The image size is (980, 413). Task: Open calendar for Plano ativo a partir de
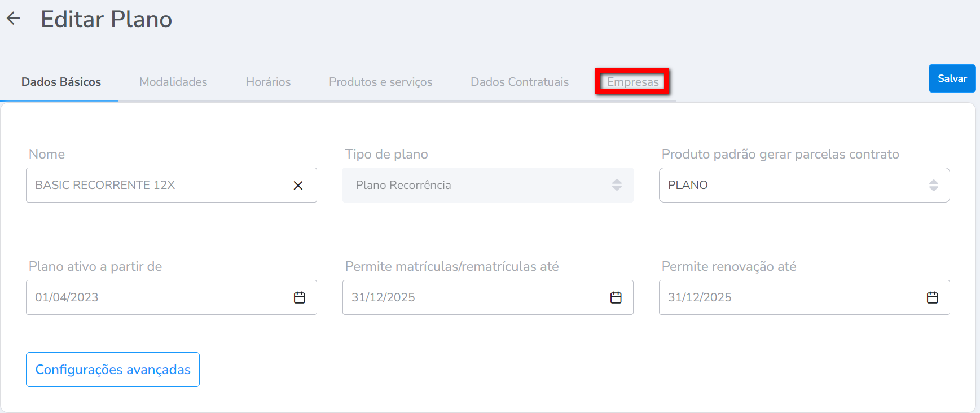300,297
